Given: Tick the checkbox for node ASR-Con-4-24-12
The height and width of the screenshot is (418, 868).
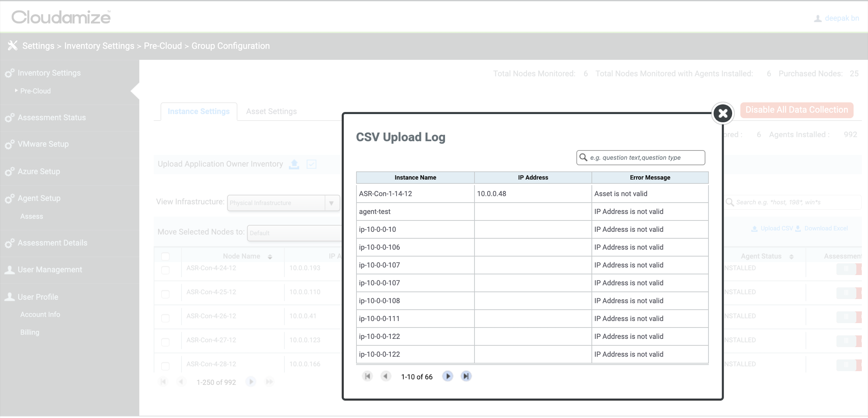Looking at the screenshot, I should click(x=165, y=270).
